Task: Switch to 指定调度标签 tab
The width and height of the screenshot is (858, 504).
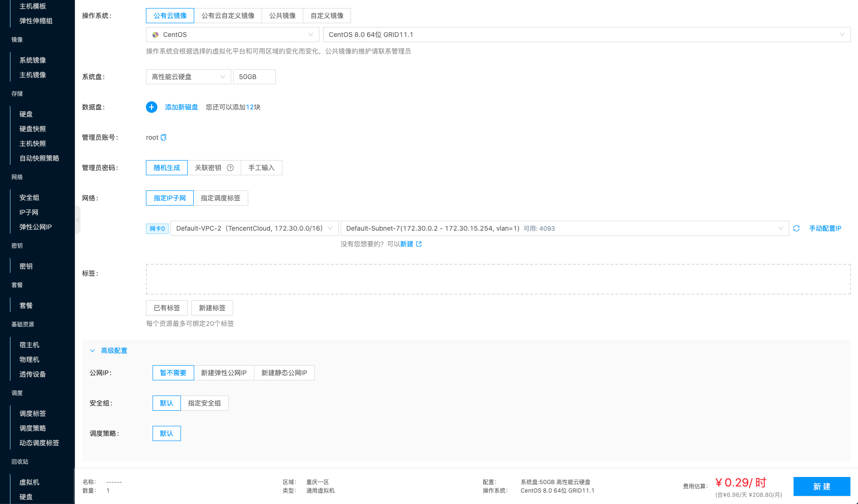Action: click(220, 198)
